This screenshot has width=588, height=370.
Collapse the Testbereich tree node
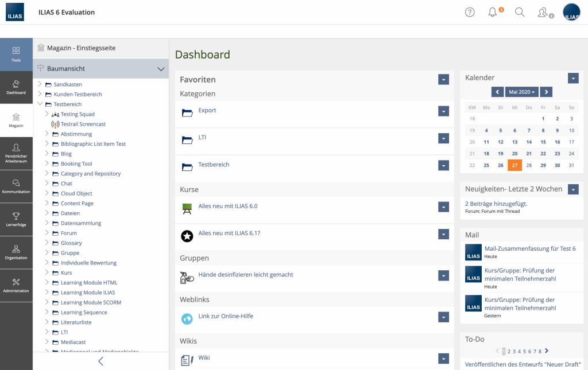click(x=40, y=104)
